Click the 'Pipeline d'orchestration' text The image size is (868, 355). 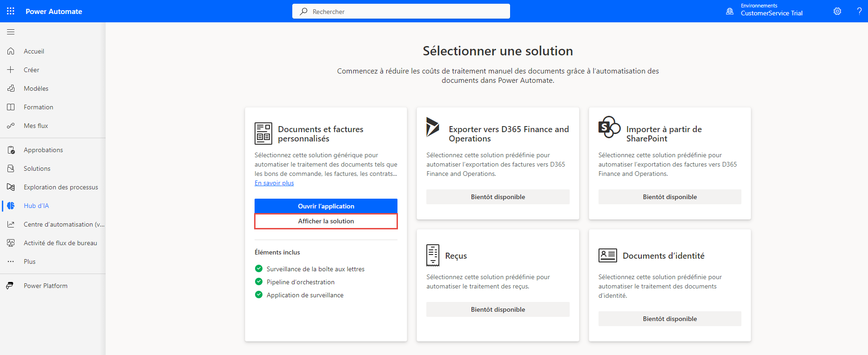coord(301,282)
